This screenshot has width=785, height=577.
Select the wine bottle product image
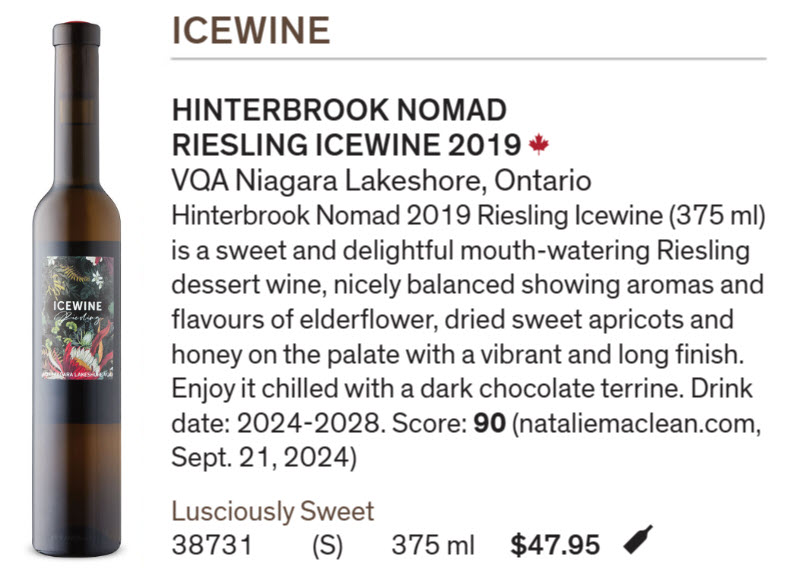click(x=77, y=290)
